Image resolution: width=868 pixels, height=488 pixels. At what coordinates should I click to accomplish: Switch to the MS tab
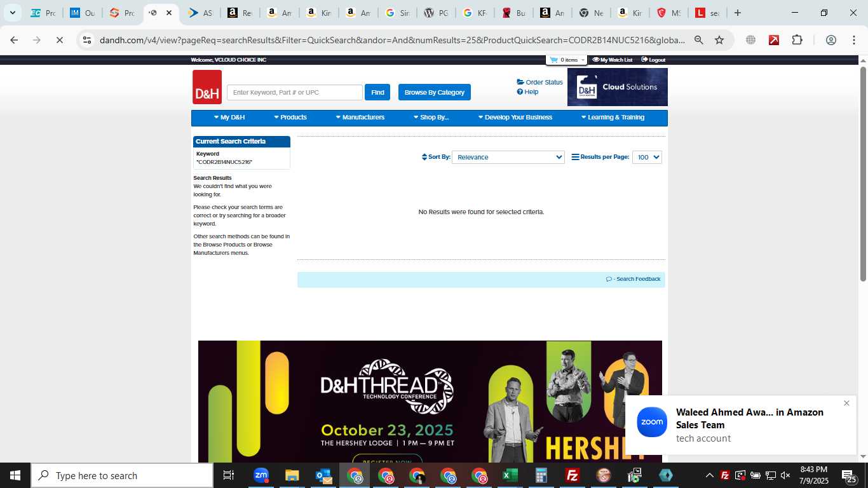(x=668, y=13)
